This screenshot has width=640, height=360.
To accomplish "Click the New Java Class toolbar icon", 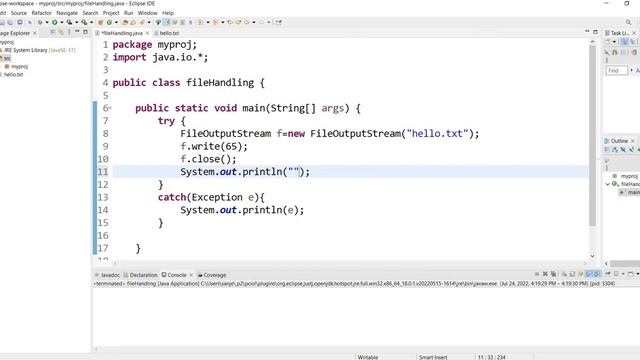I will point(109,22).
